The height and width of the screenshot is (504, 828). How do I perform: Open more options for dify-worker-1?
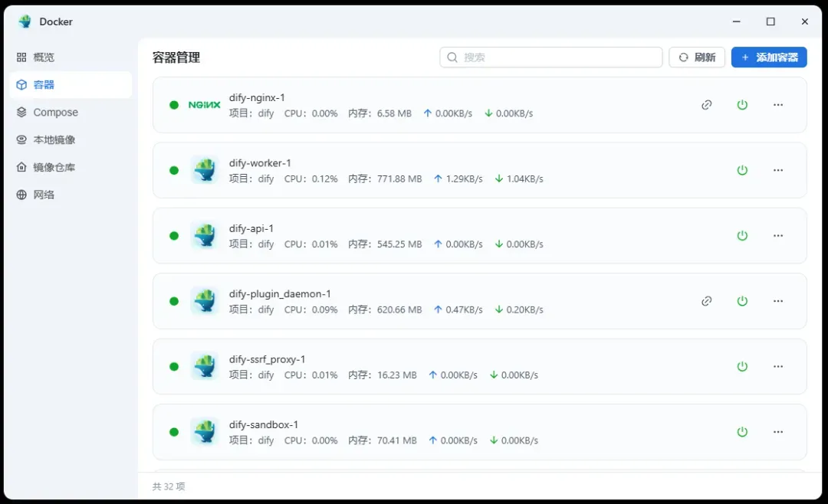pos(778,170)
